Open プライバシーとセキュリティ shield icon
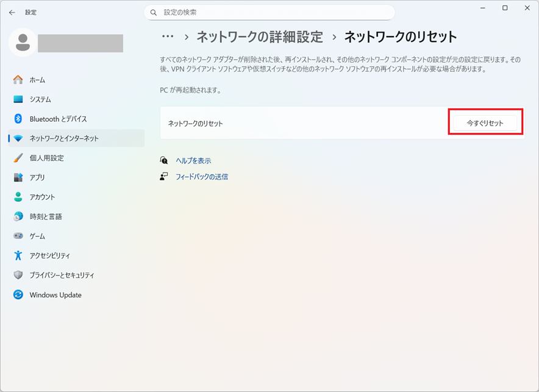Viewport: 539px width, 392px height. click(x=18, y=275)
